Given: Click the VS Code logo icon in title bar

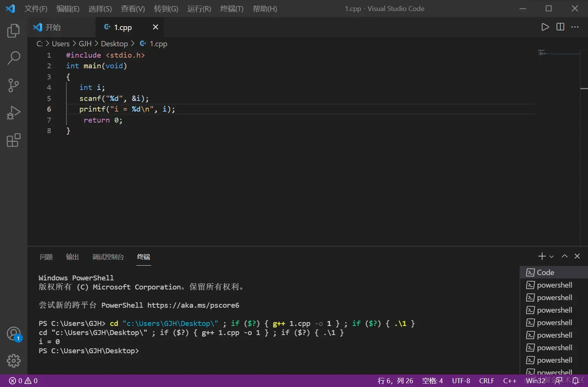Looking at the screenshot, I should coord(10,8).
